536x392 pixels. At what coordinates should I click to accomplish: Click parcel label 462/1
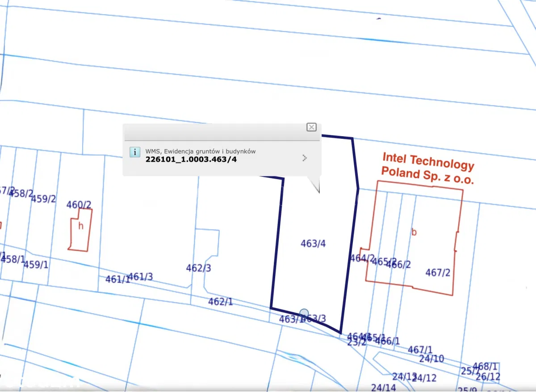coord(220,302)
